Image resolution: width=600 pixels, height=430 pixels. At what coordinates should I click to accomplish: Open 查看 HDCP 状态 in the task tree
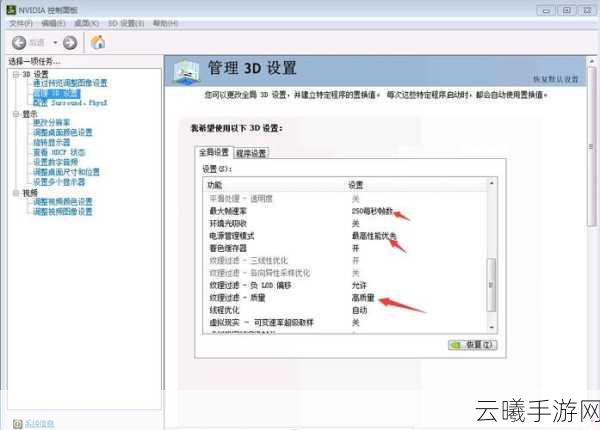point(59,152)
